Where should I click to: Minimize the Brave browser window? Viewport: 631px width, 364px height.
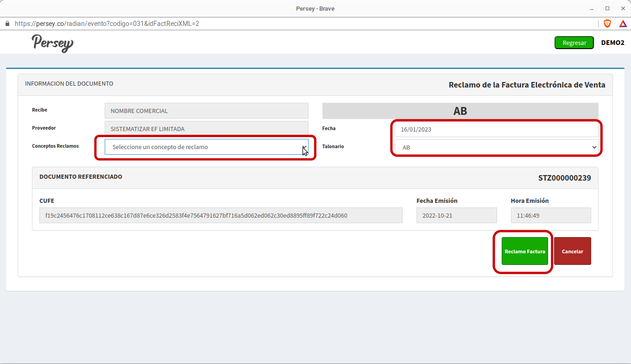(x=592, y=8)
